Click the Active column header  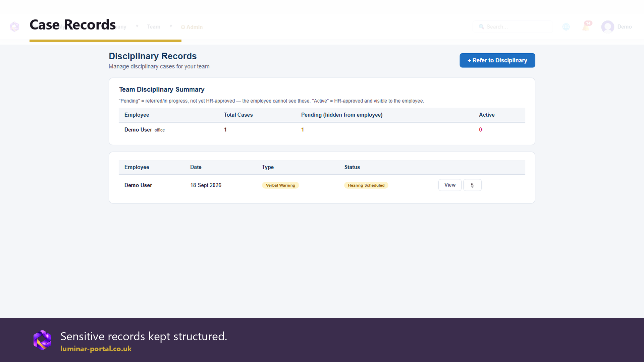pyautogui.click(x=487, y=115)
